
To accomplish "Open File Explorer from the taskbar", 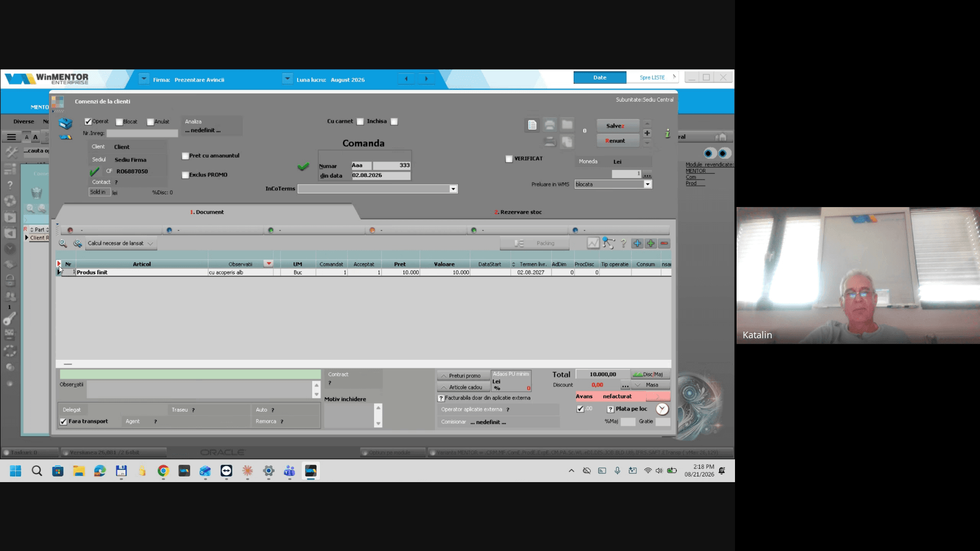I will [x=79, y=471].
